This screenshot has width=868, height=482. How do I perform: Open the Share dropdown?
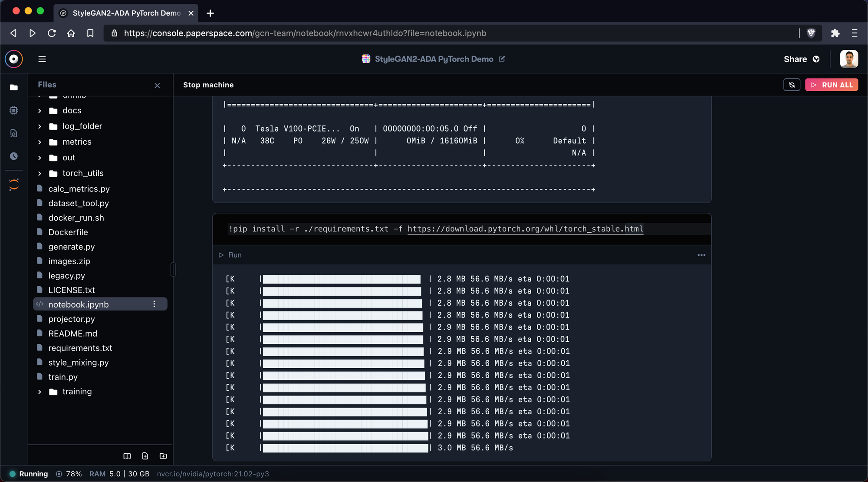(x=801, y=59)
